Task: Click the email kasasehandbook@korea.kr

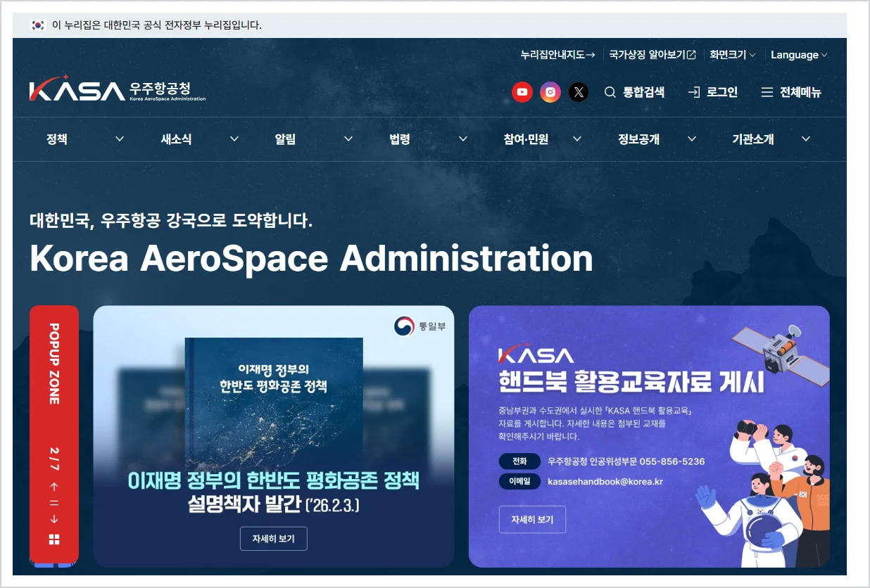Action: (x=605, y=482)
